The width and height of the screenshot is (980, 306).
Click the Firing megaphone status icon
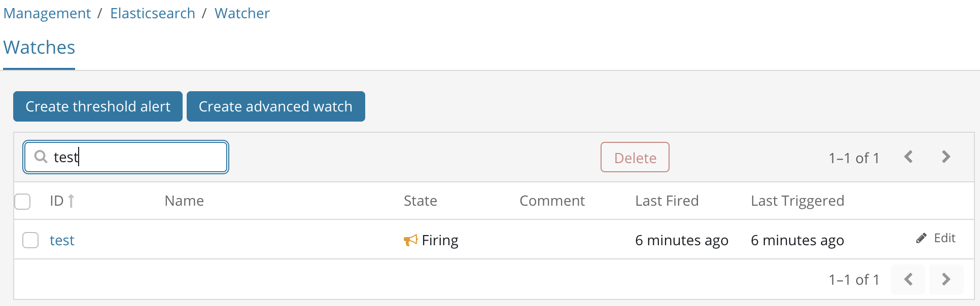(411, 240)
